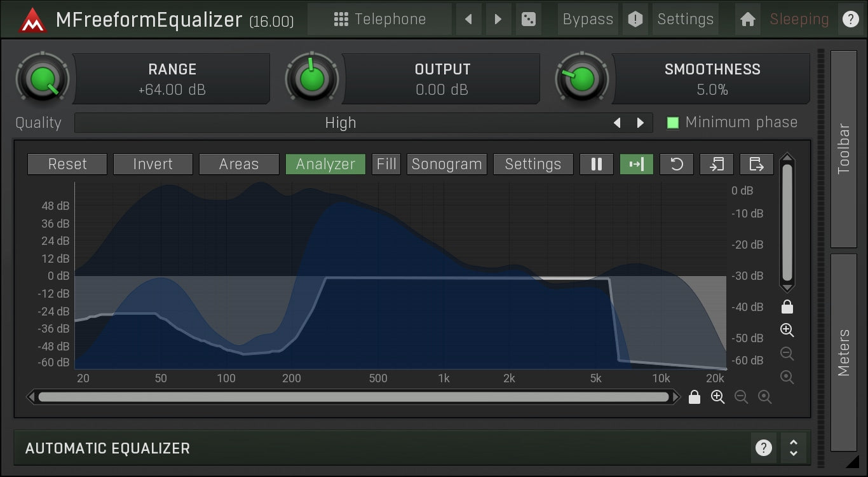Click the Smoothness knob

581,79
